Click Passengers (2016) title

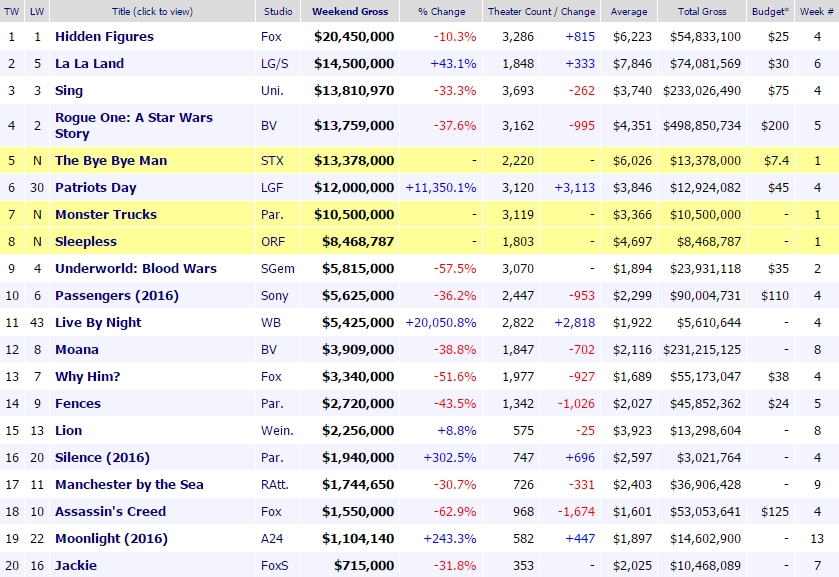point(117,295)
